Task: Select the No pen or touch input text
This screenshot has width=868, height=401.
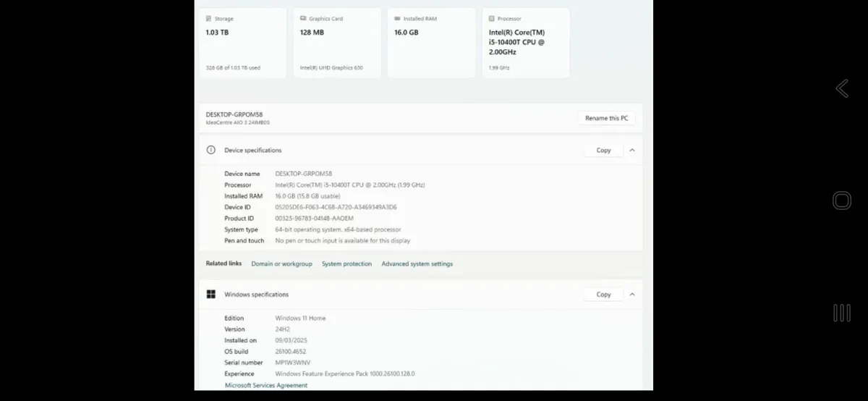Action: point(343,241)
